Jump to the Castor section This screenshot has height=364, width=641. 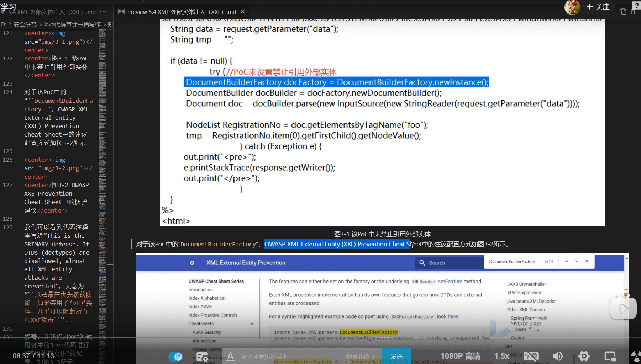click(517, 338)
